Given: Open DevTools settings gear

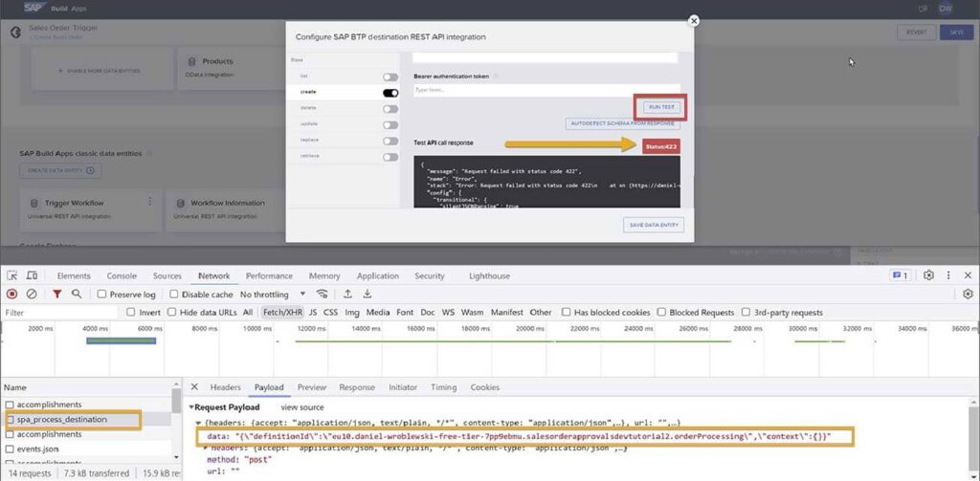Looking at the screenshot, I should 928,275.
